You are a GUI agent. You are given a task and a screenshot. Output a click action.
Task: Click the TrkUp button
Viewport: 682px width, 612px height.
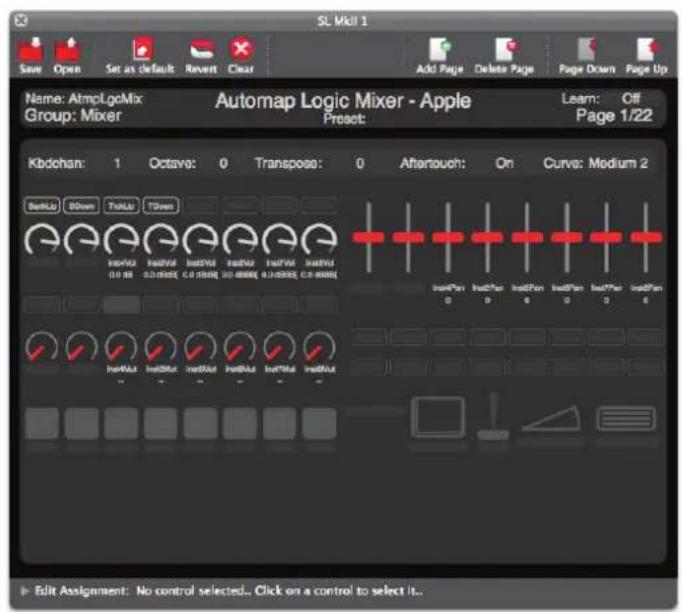pos(121,206)
